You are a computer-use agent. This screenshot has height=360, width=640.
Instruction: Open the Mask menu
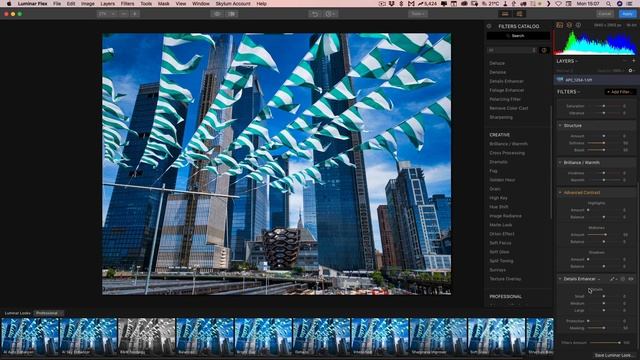pyautogui.click(x=164, y=4)
